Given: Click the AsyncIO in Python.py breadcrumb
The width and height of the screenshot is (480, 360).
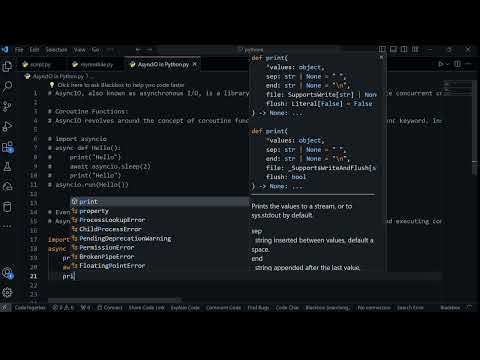Looking at the screenshot, I should pyautogui.click(x=58, y=76).
